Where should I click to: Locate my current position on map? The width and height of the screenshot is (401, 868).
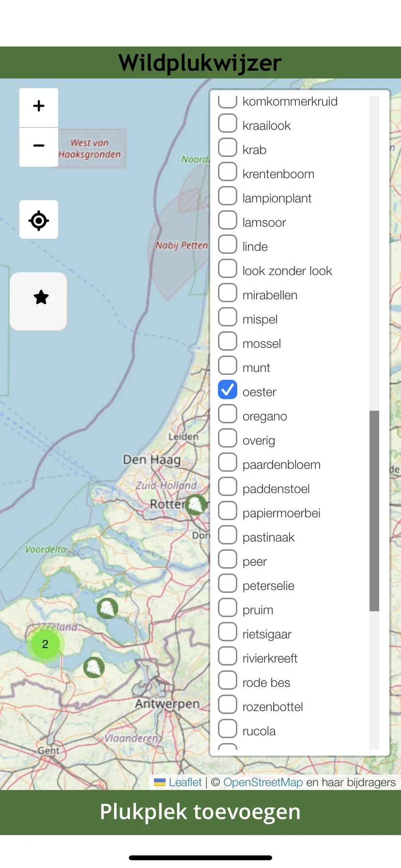(39, 219)
